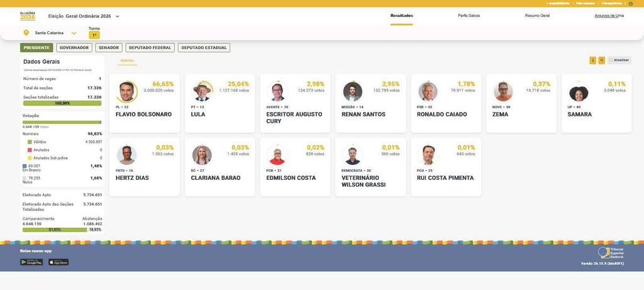
Task: Open the App Store badge
Action: [x=58, y=262]
